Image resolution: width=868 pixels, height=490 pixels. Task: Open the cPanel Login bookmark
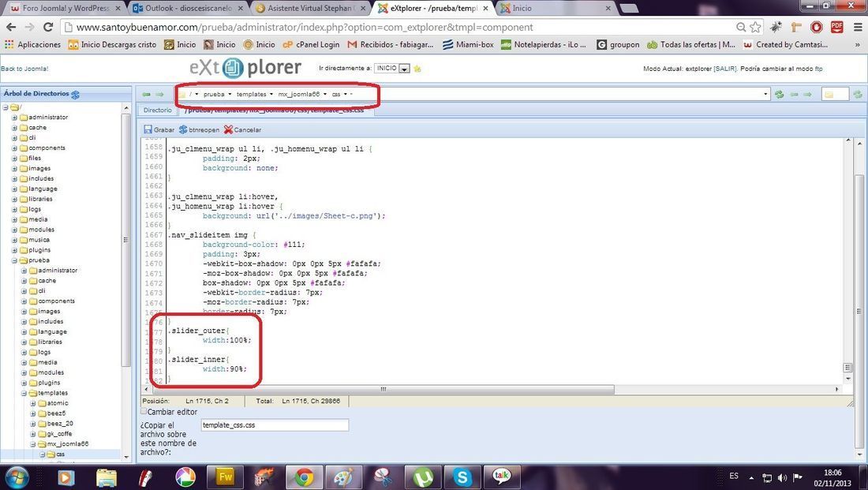tap(311, 44)
